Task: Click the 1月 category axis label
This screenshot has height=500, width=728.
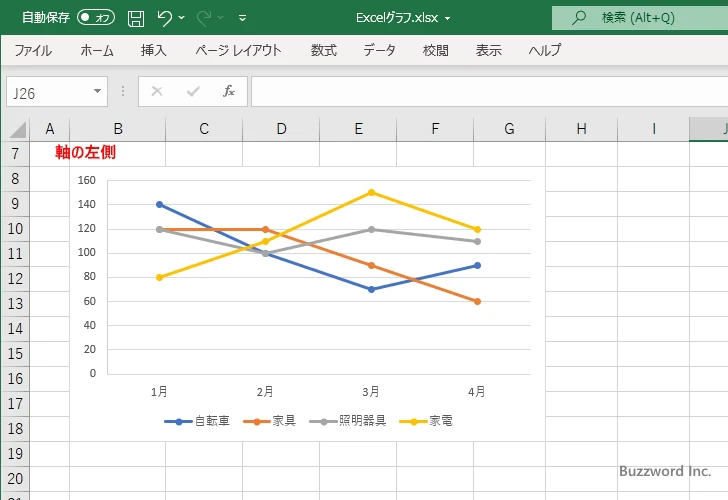Action: tap(159, 392)
